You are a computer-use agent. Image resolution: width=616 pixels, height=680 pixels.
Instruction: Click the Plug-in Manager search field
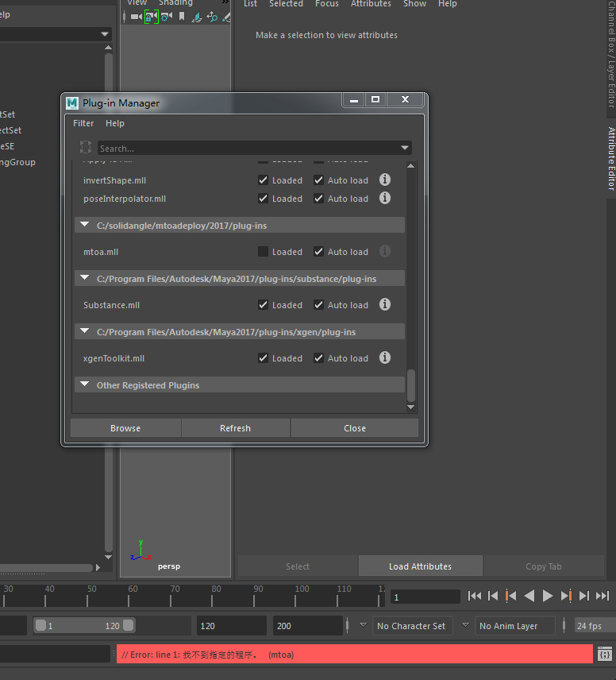point(255,148)
